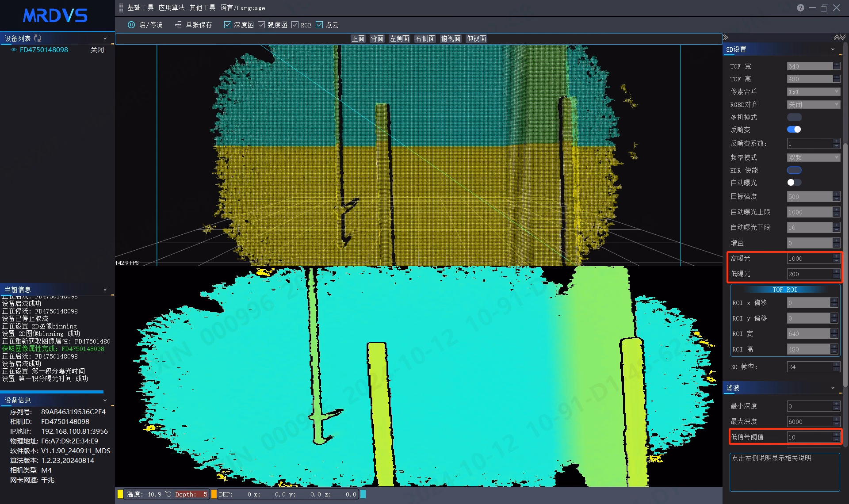
Task: Switch to 正面 front view
Action: coord(358,39)
